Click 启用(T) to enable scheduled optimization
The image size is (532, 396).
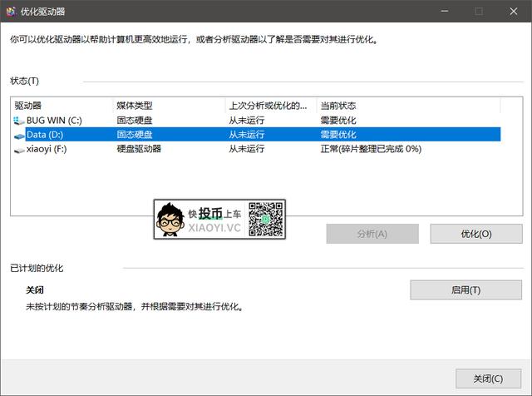pyautogui.click(x=465, y=290)
